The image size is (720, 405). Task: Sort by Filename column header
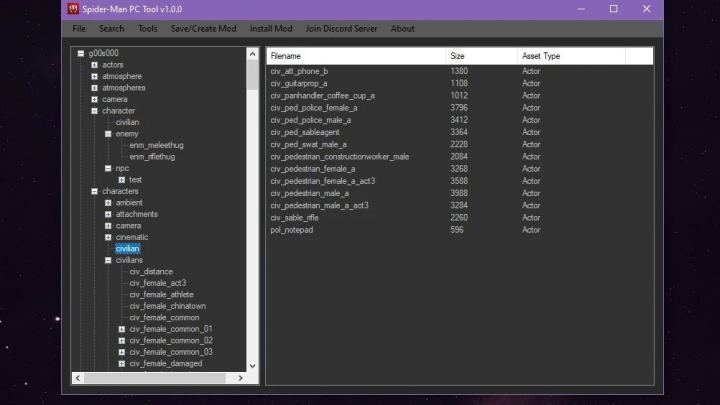point(356,56)
